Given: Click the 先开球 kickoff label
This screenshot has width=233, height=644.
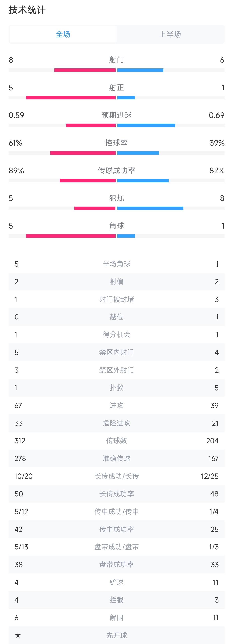Looking at the screenshot, I should click(x=116, y=635).
